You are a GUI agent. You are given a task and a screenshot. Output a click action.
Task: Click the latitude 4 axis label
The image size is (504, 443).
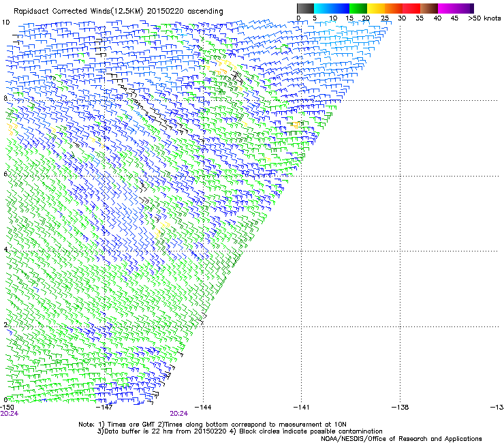5,249
